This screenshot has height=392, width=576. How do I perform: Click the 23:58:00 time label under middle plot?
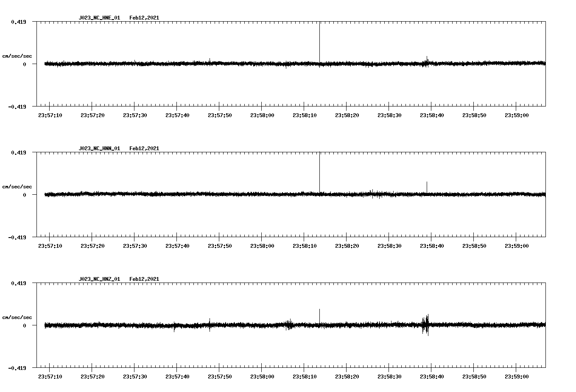pos(262,245)
